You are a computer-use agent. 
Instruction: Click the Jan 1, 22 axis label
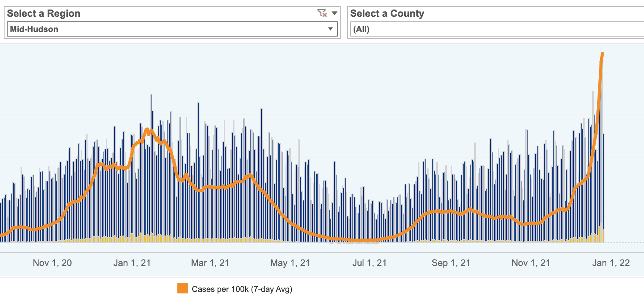(x=611, y=263)
